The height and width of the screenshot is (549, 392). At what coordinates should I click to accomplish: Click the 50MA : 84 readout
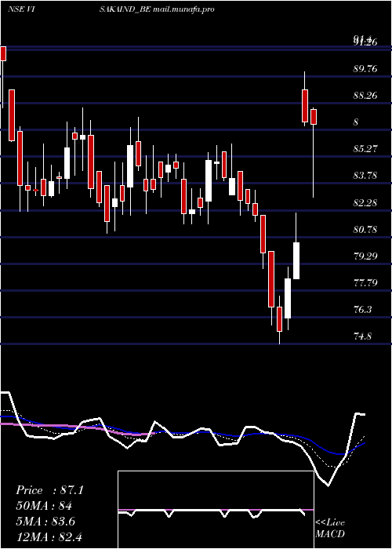[44, 506]
